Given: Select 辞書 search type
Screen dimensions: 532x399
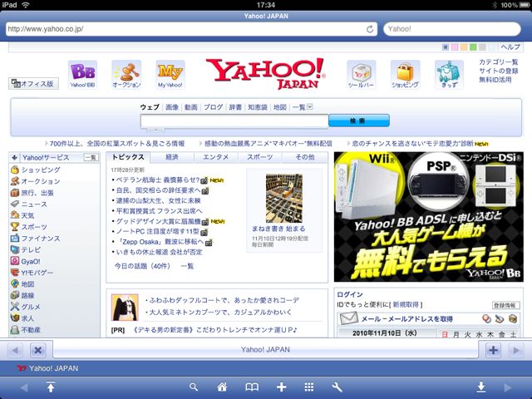Looking at the screenshot, I should point(235,107).
